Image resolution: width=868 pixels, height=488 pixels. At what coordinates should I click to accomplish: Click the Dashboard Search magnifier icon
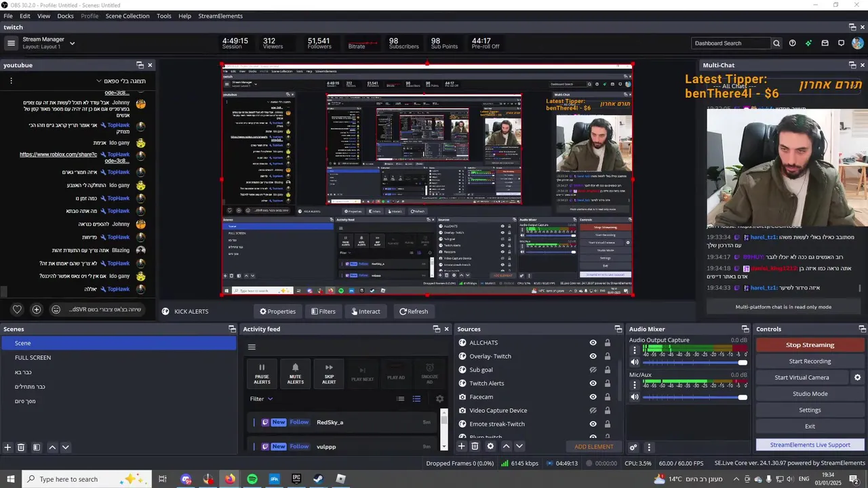point(776,43)
